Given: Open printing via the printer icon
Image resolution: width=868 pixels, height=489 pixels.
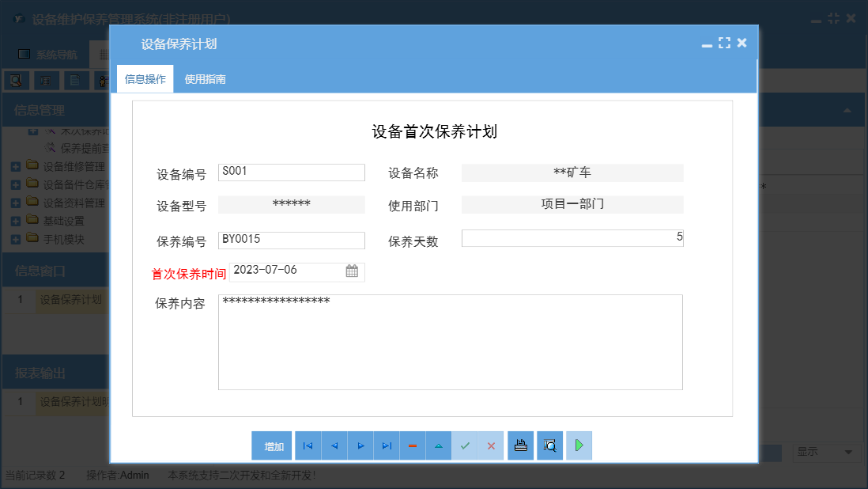Looking at the screenshot, I should click(520, 445).
